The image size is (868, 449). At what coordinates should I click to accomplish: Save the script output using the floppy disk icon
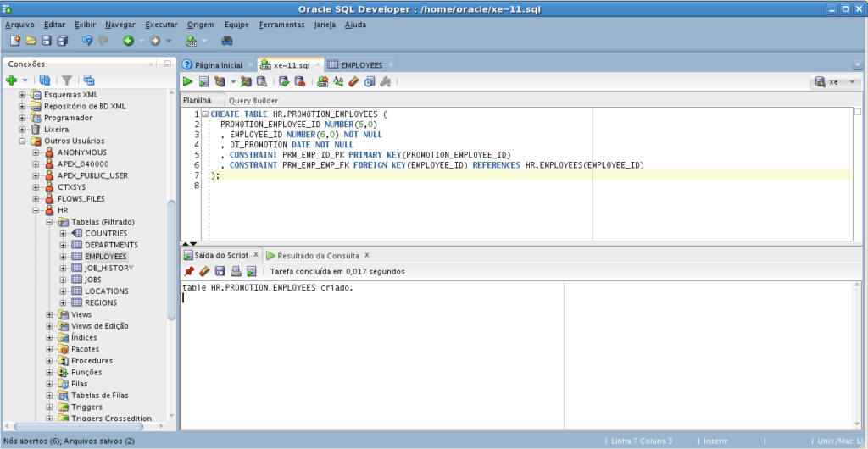[x=220, y=271]
